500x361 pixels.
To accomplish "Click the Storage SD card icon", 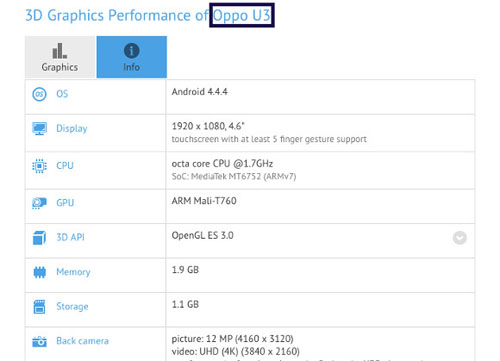I will [39, 307].
